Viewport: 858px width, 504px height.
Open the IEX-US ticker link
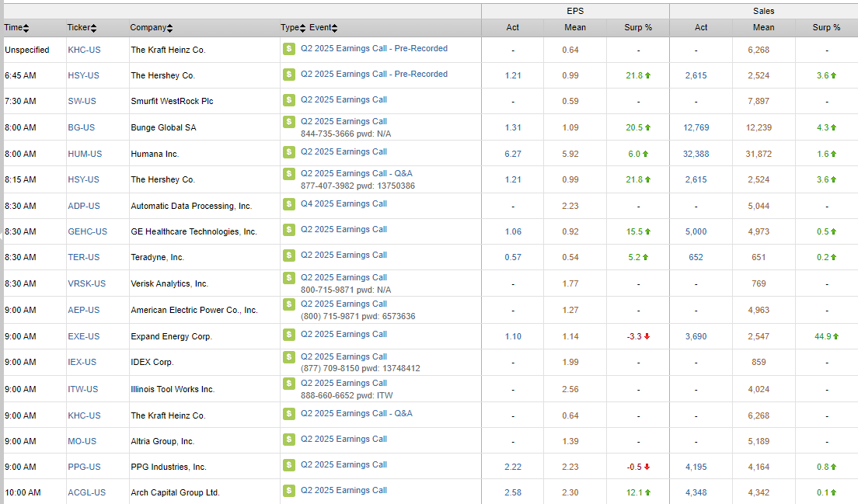click(82, 362)
